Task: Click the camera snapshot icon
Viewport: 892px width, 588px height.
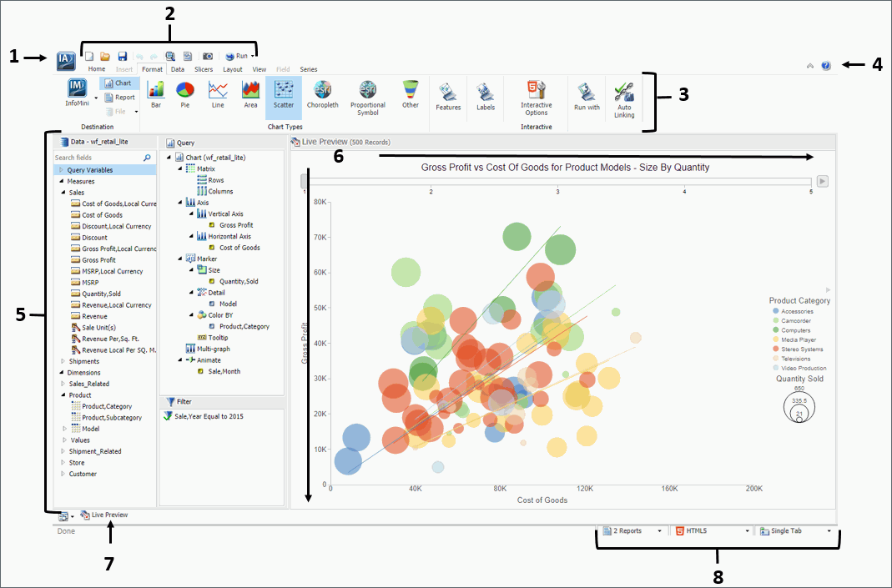Action: pos(208,57)
